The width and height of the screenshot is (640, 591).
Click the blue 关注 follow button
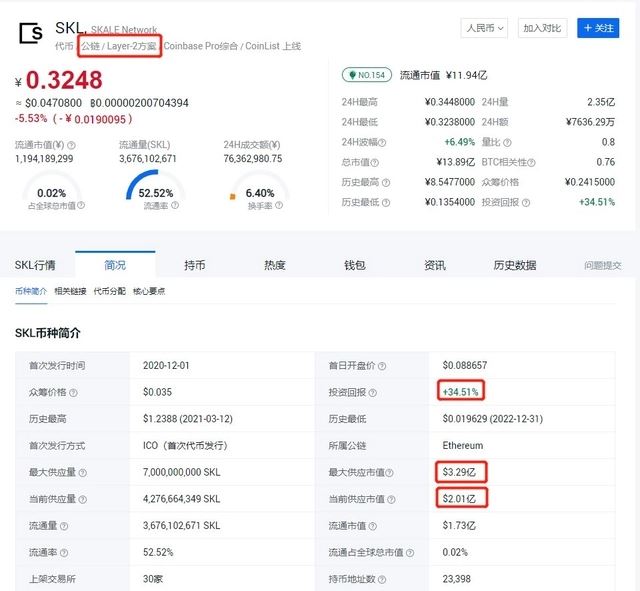[598, 28]
